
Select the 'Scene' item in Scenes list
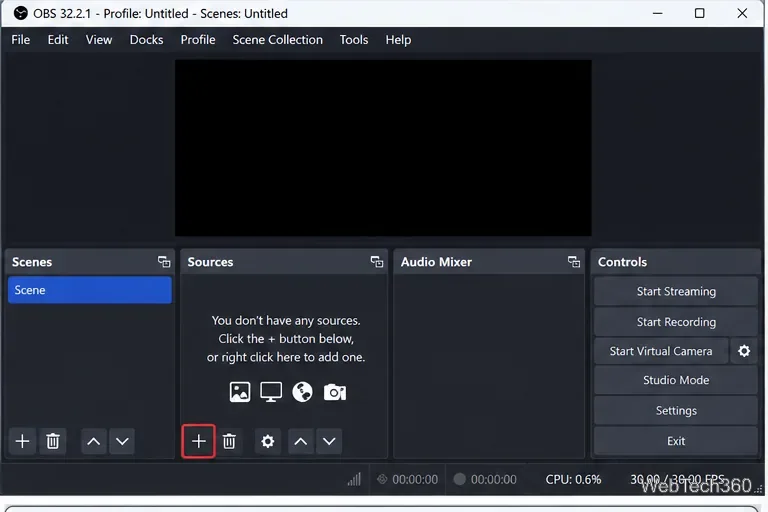point(90,290)
